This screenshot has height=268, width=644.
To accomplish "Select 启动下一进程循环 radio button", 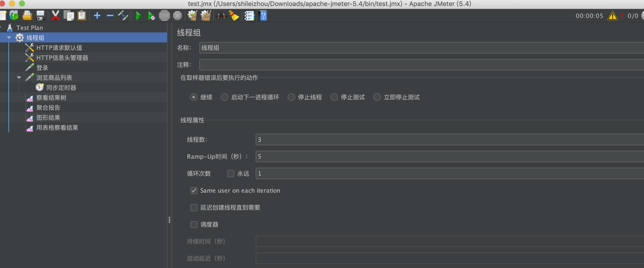I will point(224,97).
